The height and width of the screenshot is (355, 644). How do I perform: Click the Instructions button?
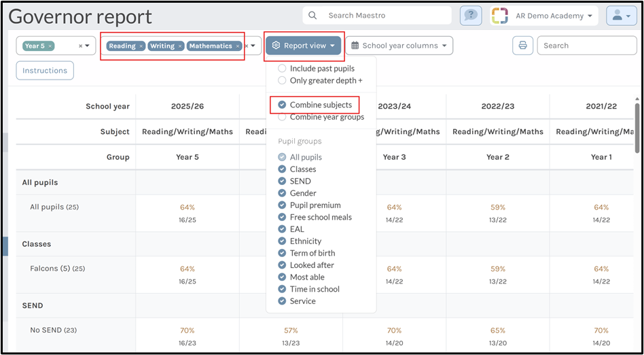pos(45,71)
